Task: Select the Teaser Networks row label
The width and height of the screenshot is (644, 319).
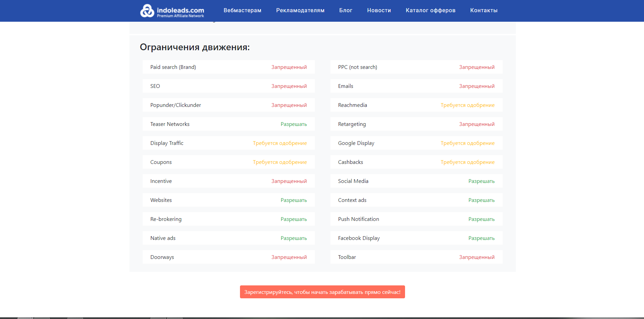Action: coord(170,124)
